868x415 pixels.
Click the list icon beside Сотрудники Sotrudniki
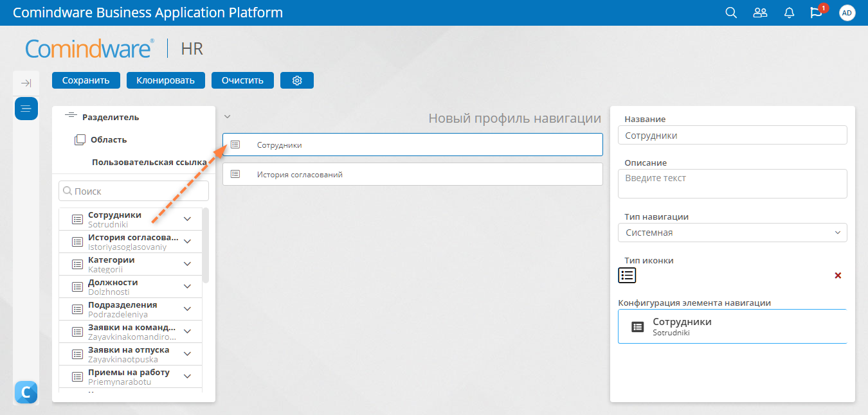tap(77, 219)
